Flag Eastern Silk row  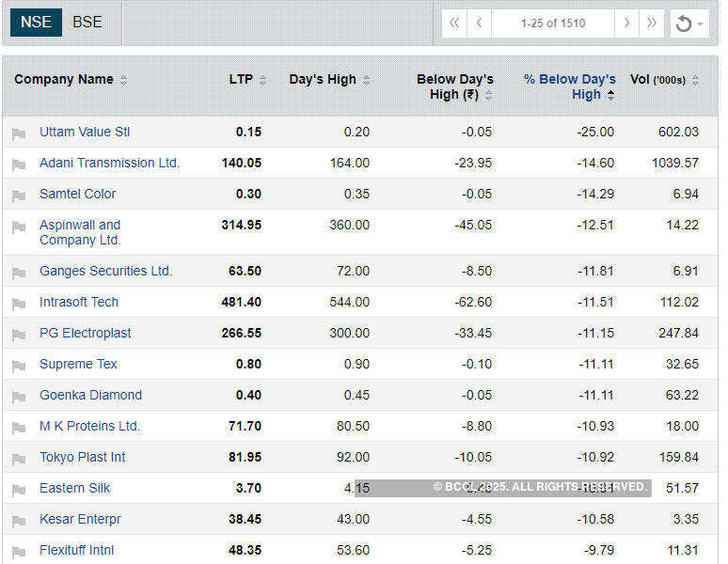pyautogui.click(x=19, y=490)
